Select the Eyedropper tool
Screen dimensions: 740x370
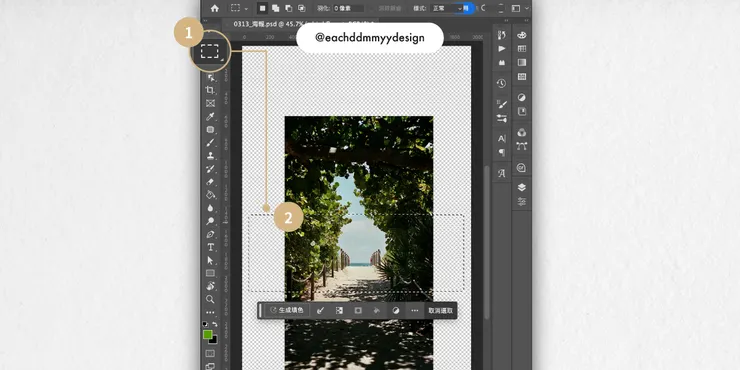210,117
